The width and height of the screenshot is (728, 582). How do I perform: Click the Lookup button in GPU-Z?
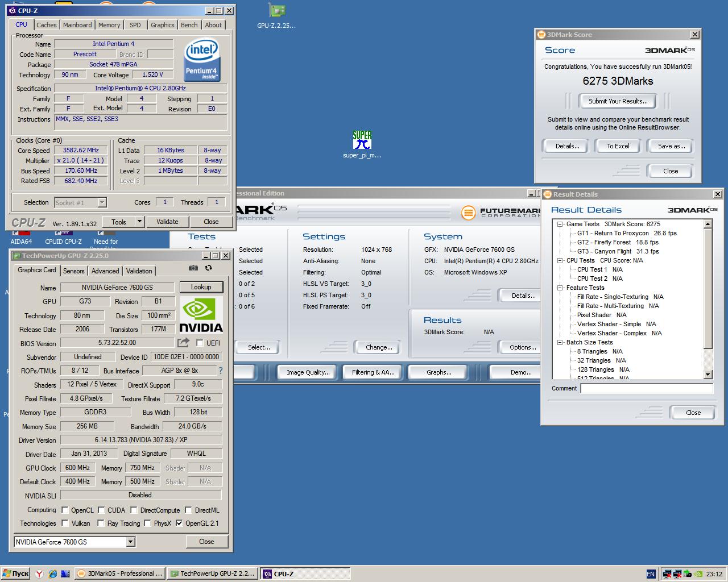(x=201, y=287)
